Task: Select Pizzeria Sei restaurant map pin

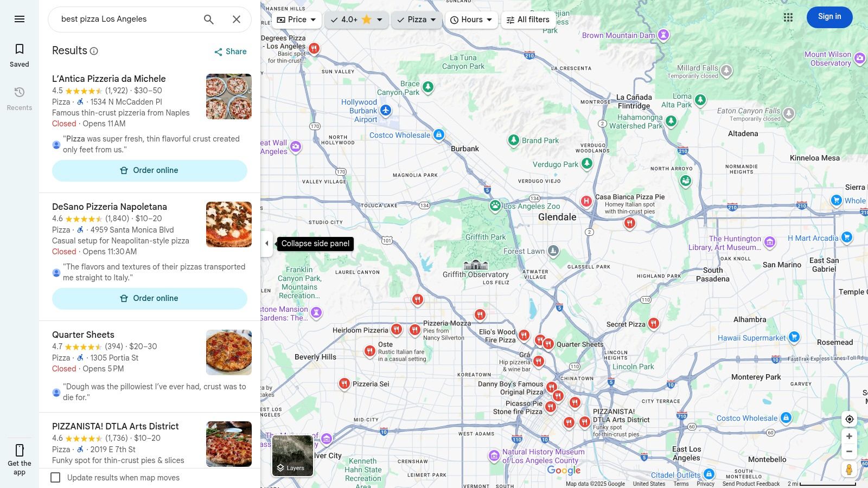Action: 344,384
